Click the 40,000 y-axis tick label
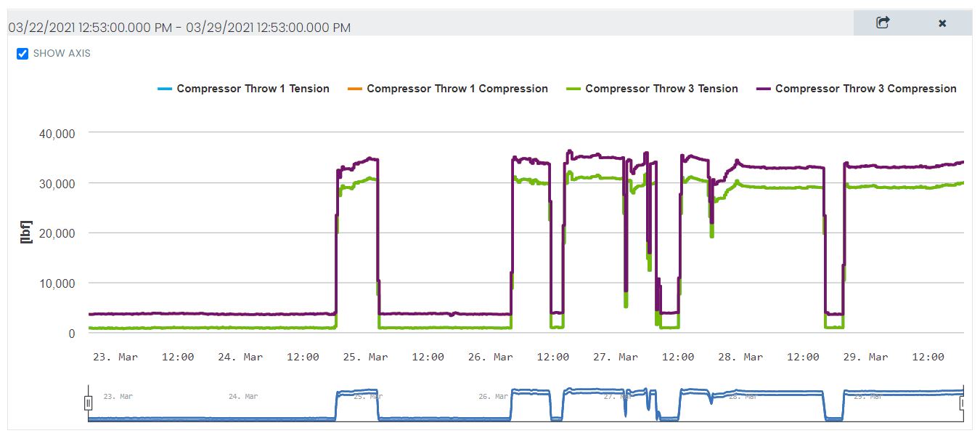The height and width of the screenshot is (436, 980). (x=56, y=133)
